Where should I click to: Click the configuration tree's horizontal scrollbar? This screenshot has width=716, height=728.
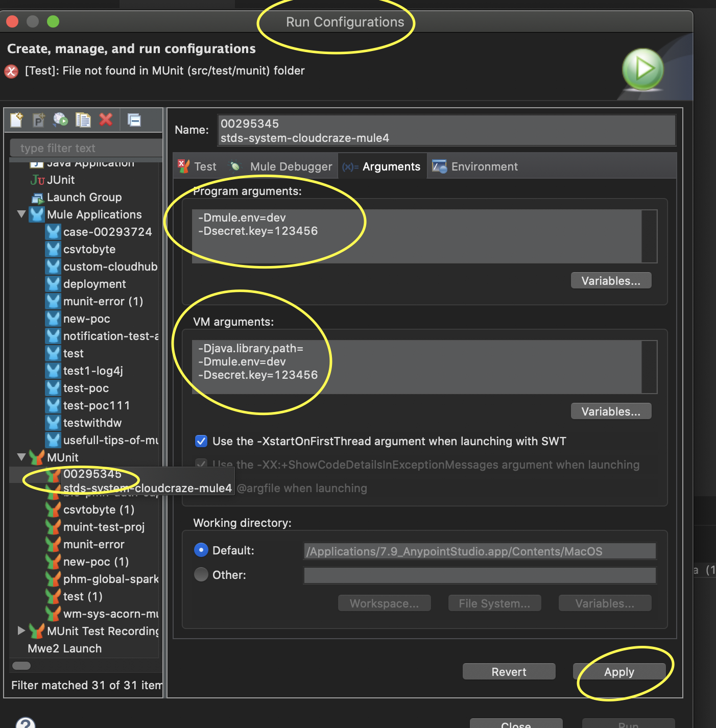pyautogui.click(x=21, y=666)
